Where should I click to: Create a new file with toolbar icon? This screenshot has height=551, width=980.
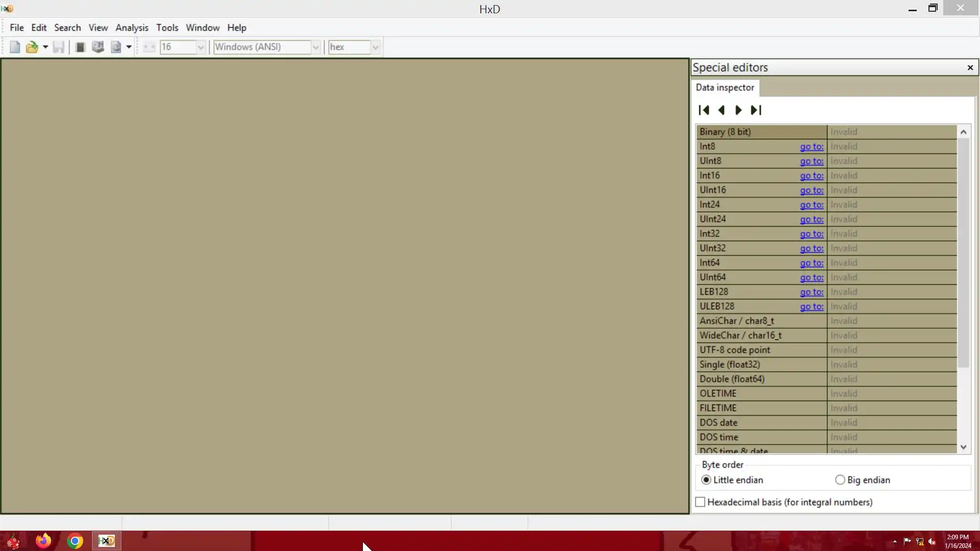tap(15, 47)
